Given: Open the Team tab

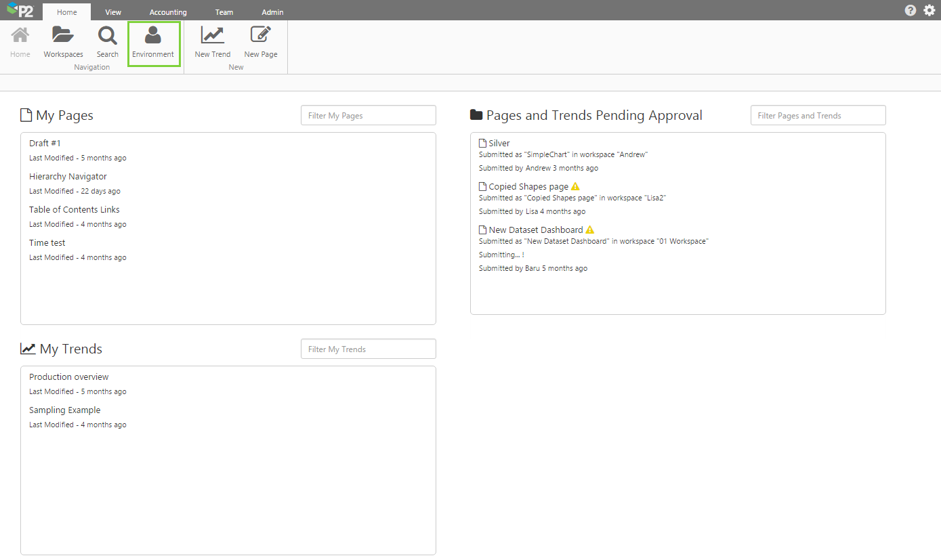Looking at the screenshot, I should tap(224, 12).
